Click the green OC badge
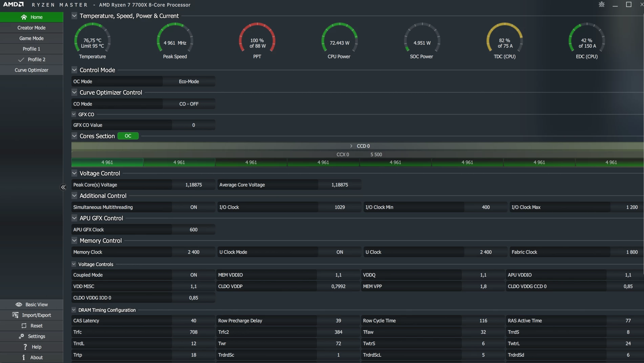 pyautogui.click(x=128, y=136)
